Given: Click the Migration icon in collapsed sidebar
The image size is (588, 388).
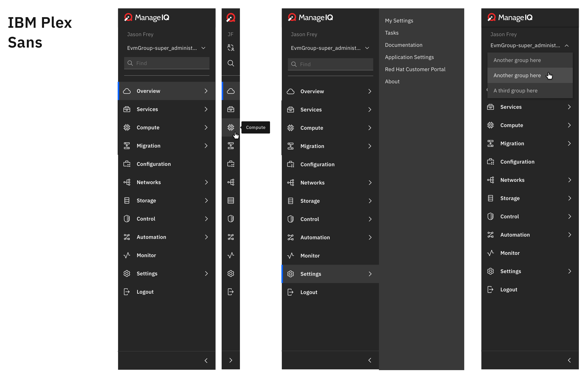Looking at the screenshot, I should 231,146.
